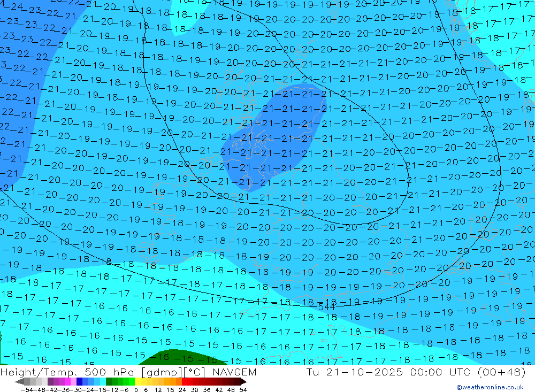Viewport: 535px width, 392px height.
Task: Click the '54' legend scale maximum value
Action: tap(243, 390)
